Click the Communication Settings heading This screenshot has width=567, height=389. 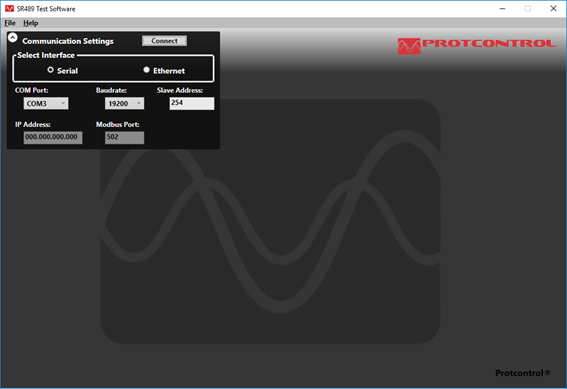pyautogui.click(x=68, y=41)
